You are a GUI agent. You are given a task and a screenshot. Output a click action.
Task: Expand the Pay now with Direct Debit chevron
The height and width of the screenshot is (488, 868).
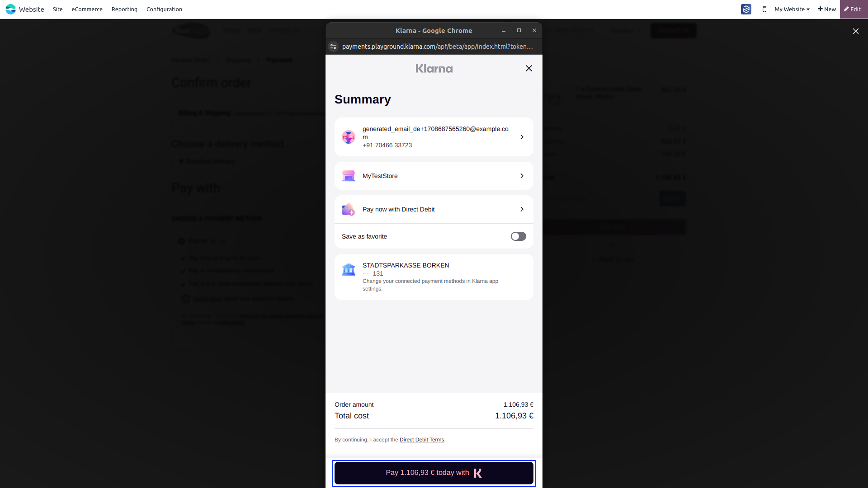522,209
